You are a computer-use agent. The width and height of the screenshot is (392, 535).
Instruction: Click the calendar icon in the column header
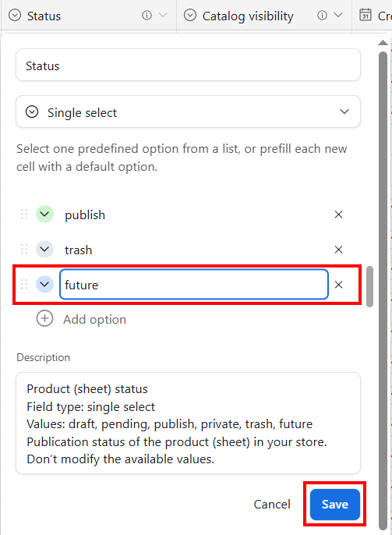pos(365,16)
